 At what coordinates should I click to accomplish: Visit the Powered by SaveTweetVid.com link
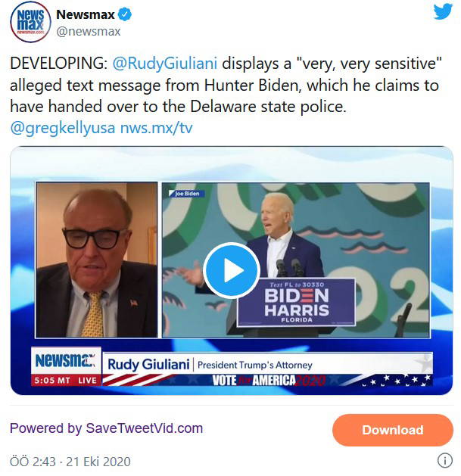coord(106,428)
